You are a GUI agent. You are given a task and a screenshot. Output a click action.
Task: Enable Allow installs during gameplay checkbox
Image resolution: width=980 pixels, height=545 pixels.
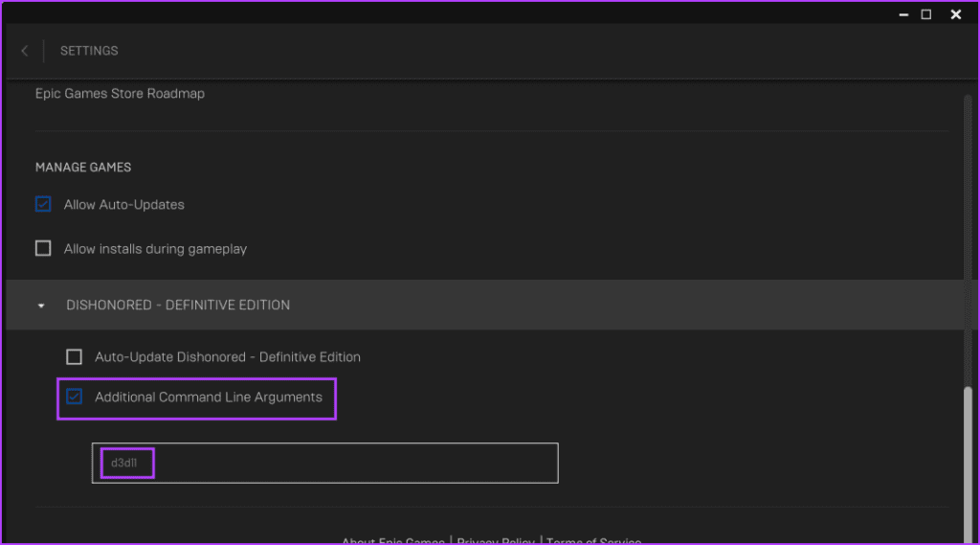coord(43,248)
